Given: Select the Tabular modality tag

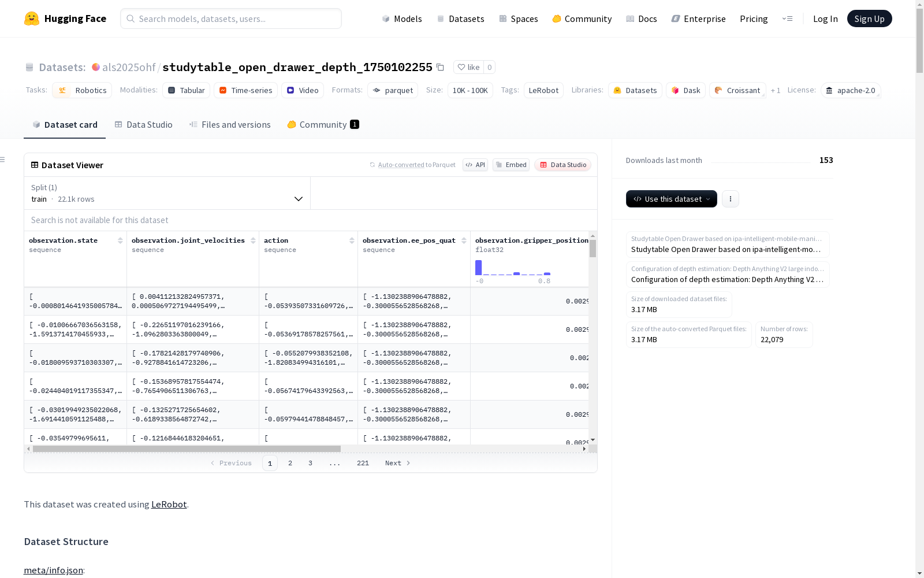Looking at the screenshot, I should [187, 90].
